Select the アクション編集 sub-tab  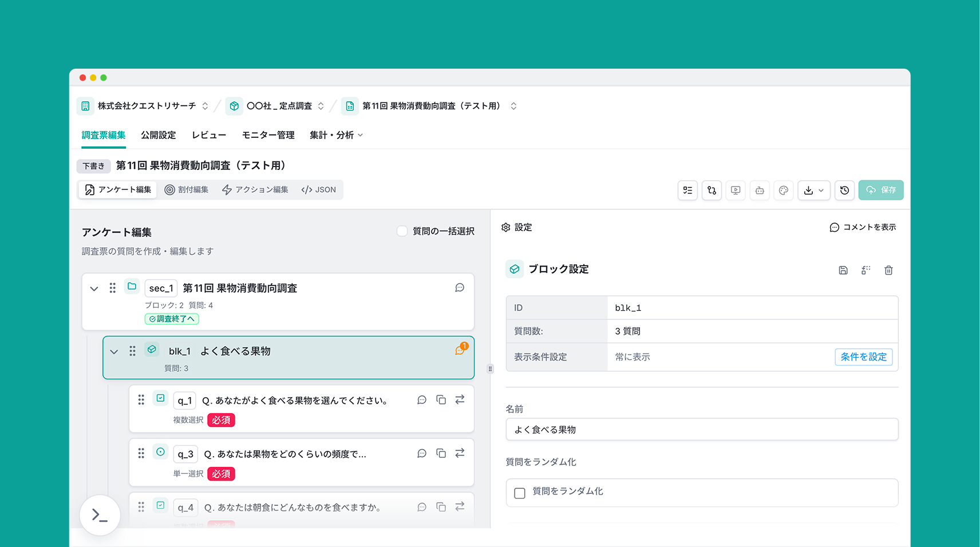(255, 190)
